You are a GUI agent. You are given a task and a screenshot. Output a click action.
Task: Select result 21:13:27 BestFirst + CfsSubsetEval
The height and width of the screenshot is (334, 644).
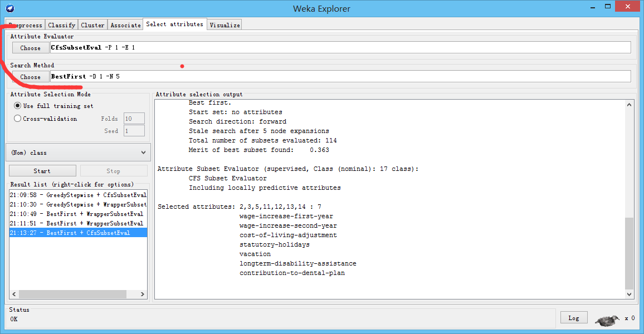coord(78,233)
